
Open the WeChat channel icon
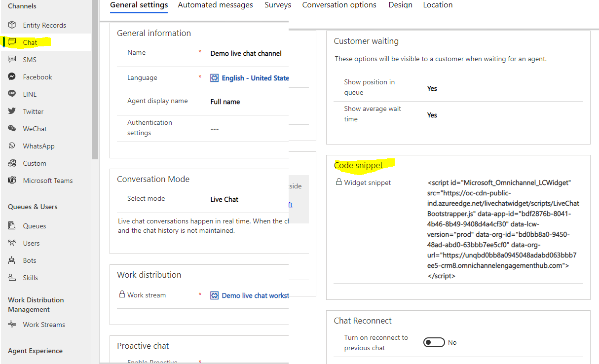click(x=11, y=128)
